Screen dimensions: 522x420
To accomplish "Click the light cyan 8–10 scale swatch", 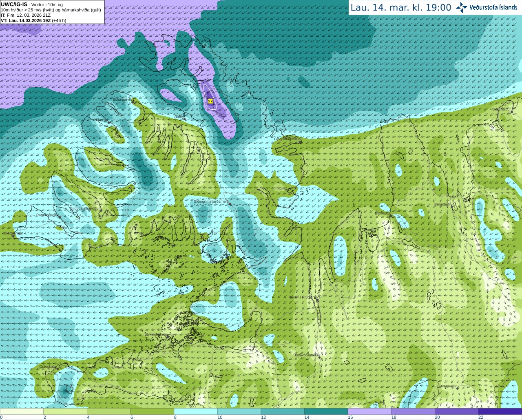I will click(196, 411).
